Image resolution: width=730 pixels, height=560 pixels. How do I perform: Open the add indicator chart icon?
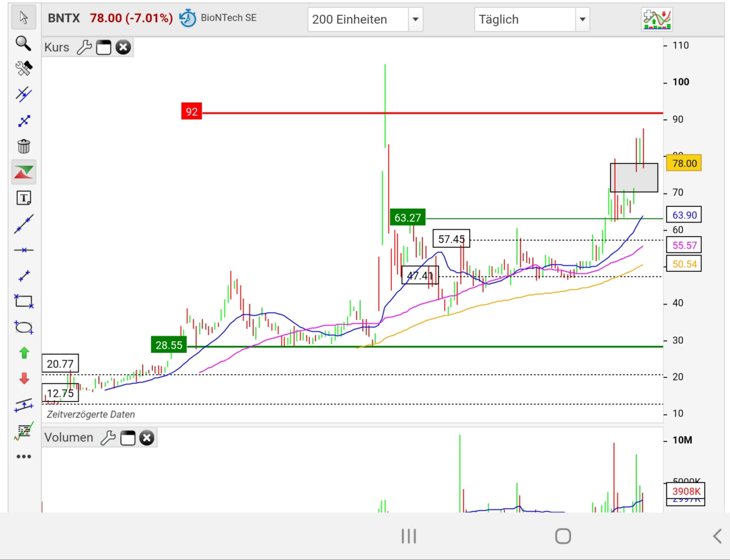pos(657,19)
